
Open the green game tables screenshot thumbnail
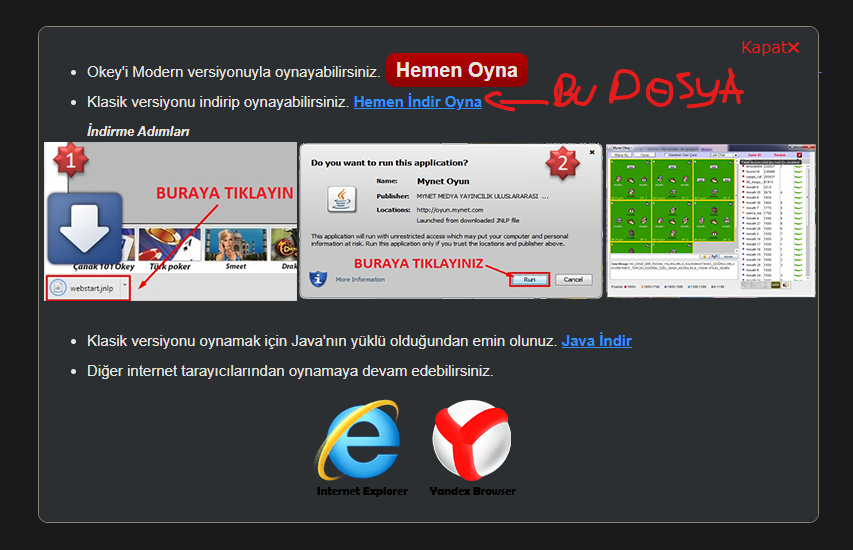[710, 220]
